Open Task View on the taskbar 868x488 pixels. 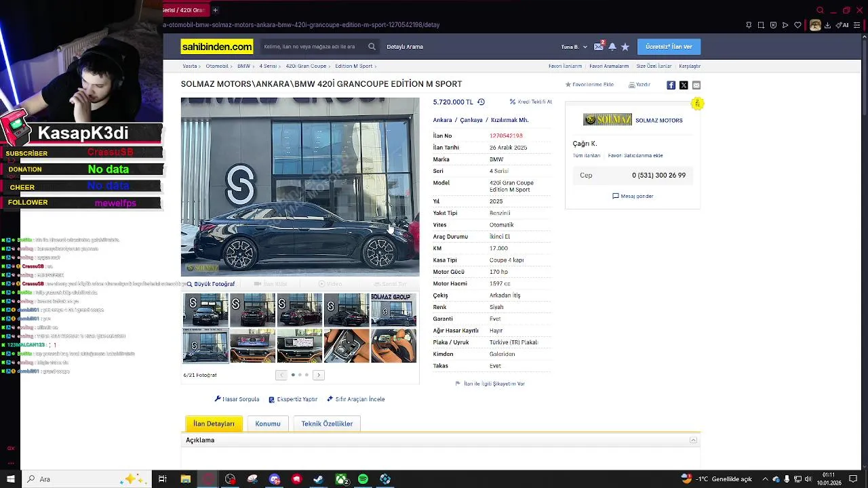click(x=163, y=479)
